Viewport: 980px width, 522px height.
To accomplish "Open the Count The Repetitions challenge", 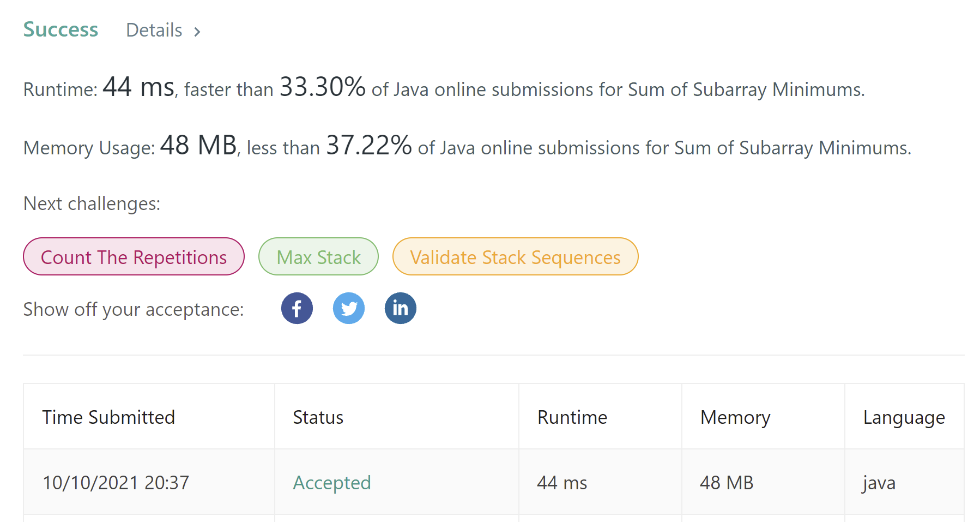I will (x=134, y=257).
